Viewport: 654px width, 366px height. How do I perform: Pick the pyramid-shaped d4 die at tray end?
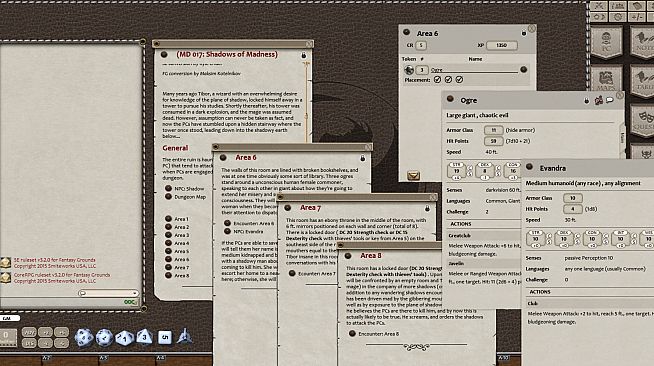(x=184, y=336)
